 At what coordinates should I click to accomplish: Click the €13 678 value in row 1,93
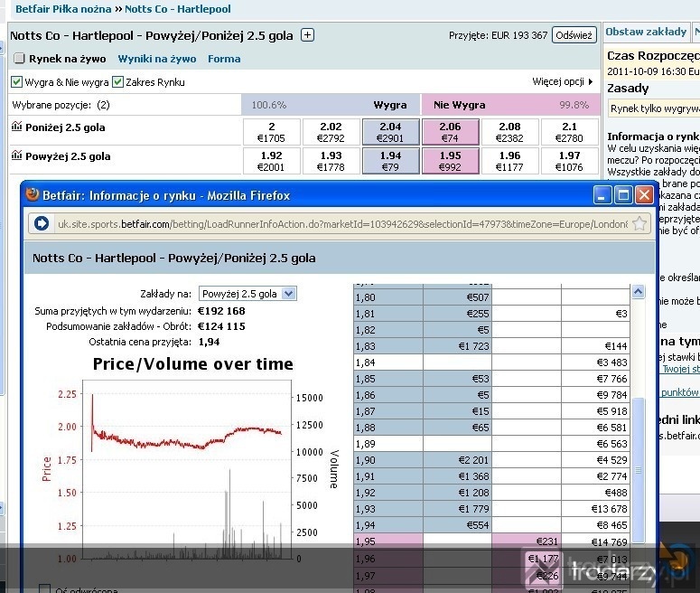pos(610,509)
